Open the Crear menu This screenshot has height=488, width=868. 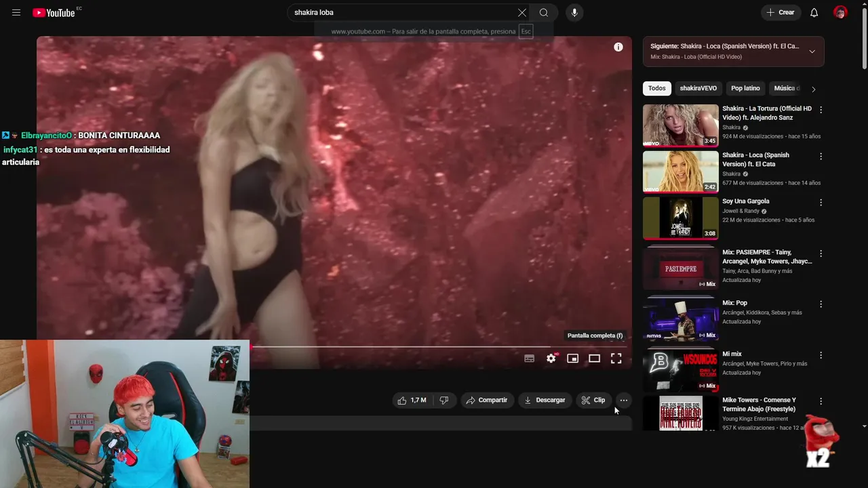click(x=781, y=13)
